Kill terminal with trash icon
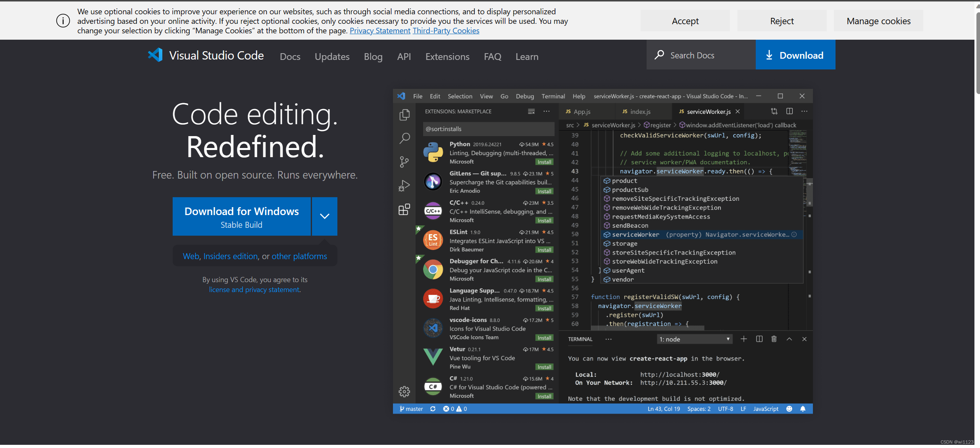 (774, 339)
